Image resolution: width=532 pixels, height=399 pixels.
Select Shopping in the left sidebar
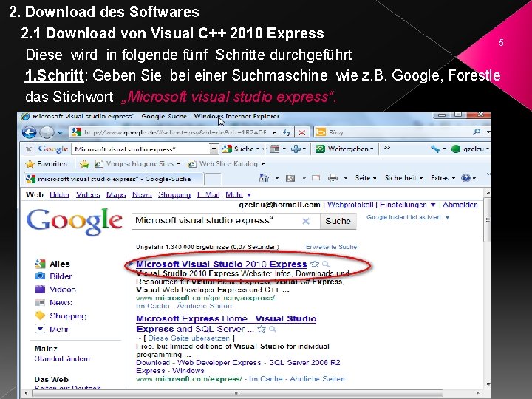tap(61, 316)
